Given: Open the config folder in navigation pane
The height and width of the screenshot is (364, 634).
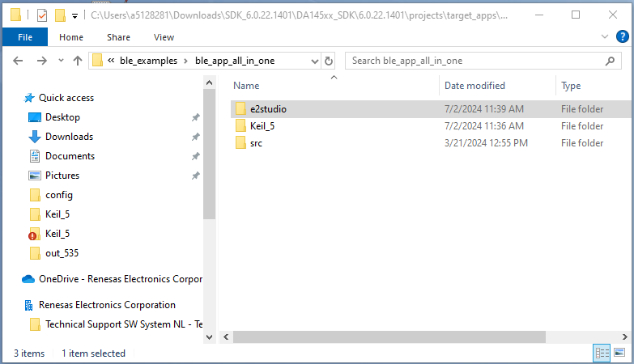Looking at the screenshot, I should click(x=59, y=195).
